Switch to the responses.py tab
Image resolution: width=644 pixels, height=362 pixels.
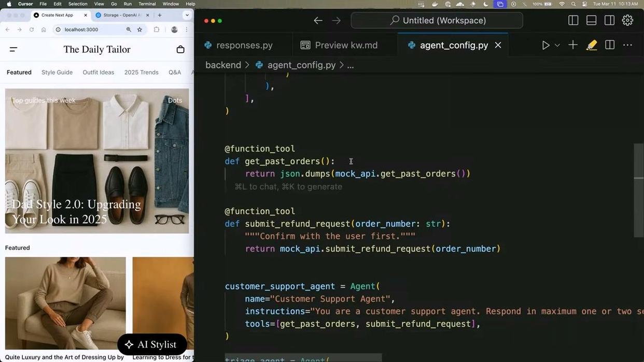[244, 45]
